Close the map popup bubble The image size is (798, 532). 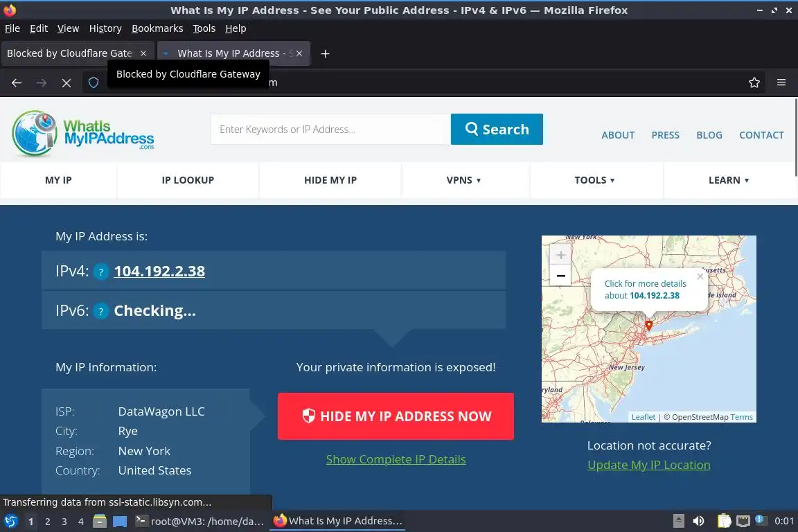700,276
